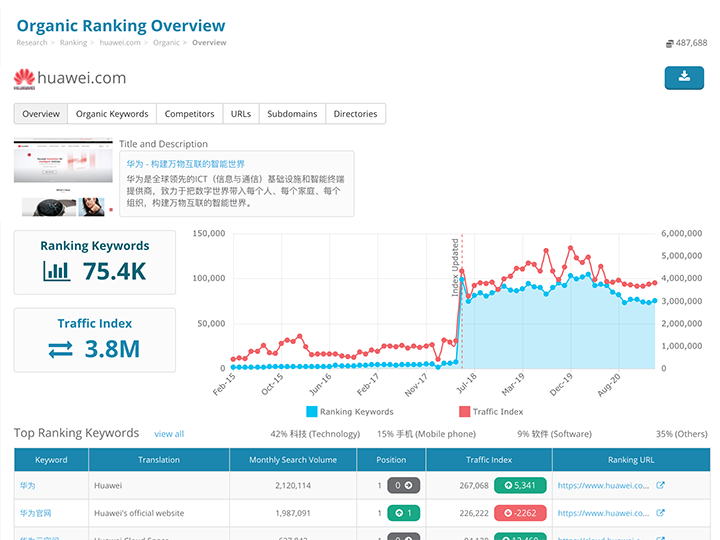Click the 'view all' top keywords link
The image size is (720, 540).
169,434
